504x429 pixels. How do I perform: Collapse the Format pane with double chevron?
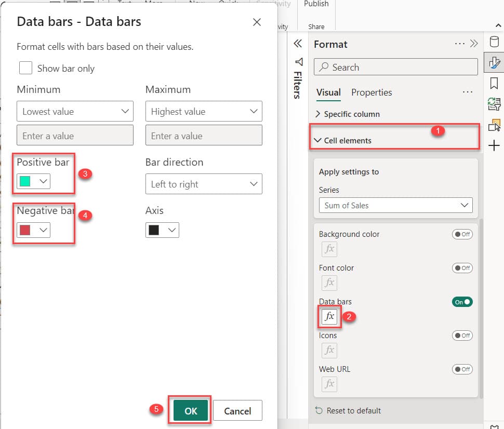[474, 44]
